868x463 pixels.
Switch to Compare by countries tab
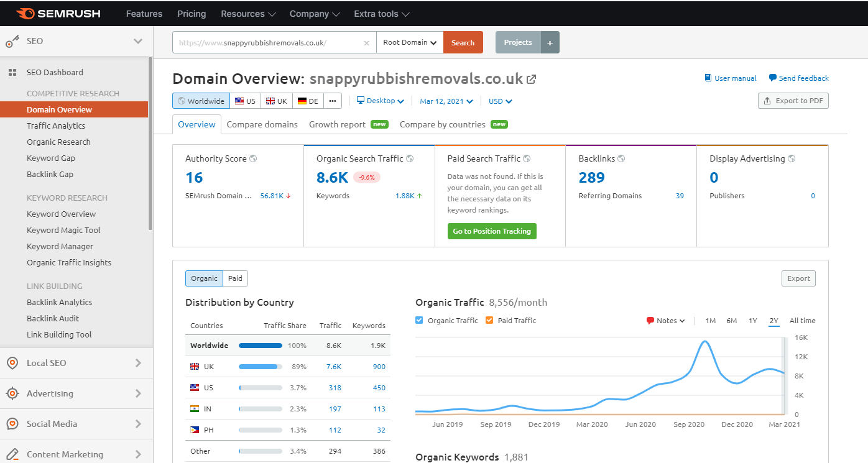[453, 124]
